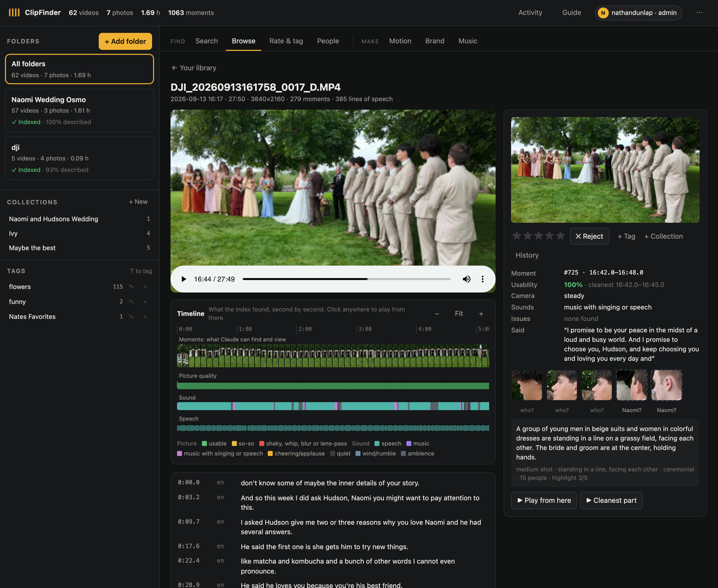
Task: Edit the Nates Favorites tag
Action: pyautogui.click(x=132, y=317)
